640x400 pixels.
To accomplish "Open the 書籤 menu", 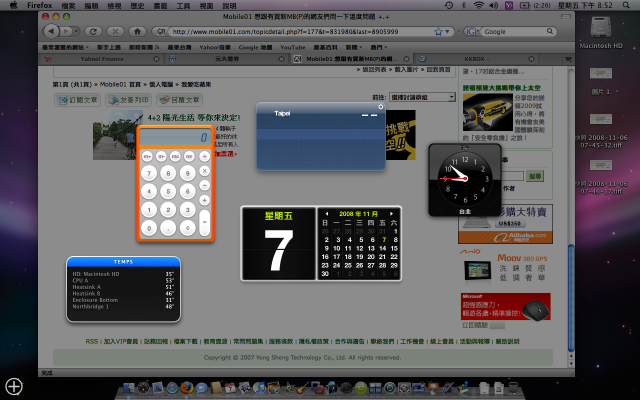I will click(x=161, y=6).
